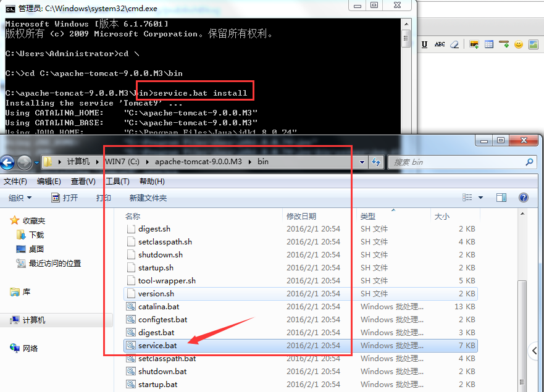Select the catalina.bat file
This screenshot has height=392, width=544.
(301, 307)
